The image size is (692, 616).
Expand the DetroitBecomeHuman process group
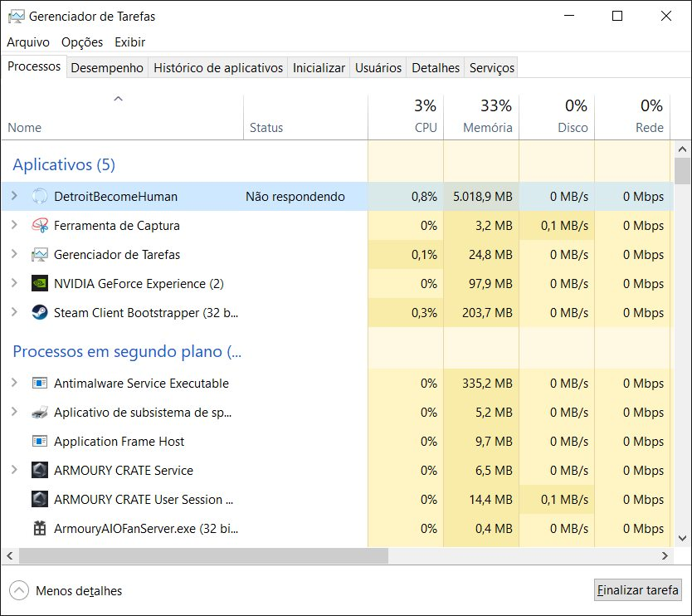(14, 196)
